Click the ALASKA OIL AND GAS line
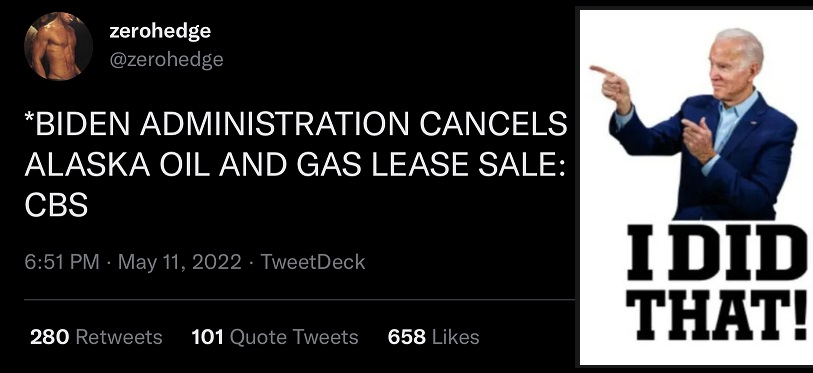The height and width of the screenshot is (373, 813). 295,164
